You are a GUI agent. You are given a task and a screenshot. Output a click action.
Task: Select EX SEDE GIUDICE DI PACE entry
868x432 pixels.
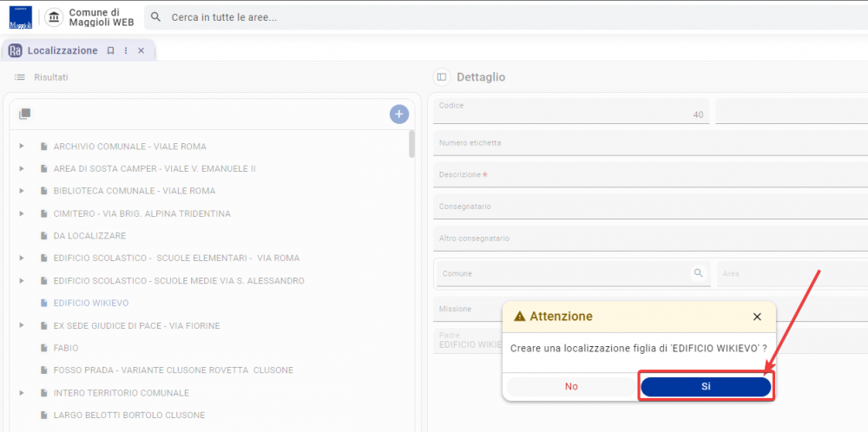pos(137,326)
